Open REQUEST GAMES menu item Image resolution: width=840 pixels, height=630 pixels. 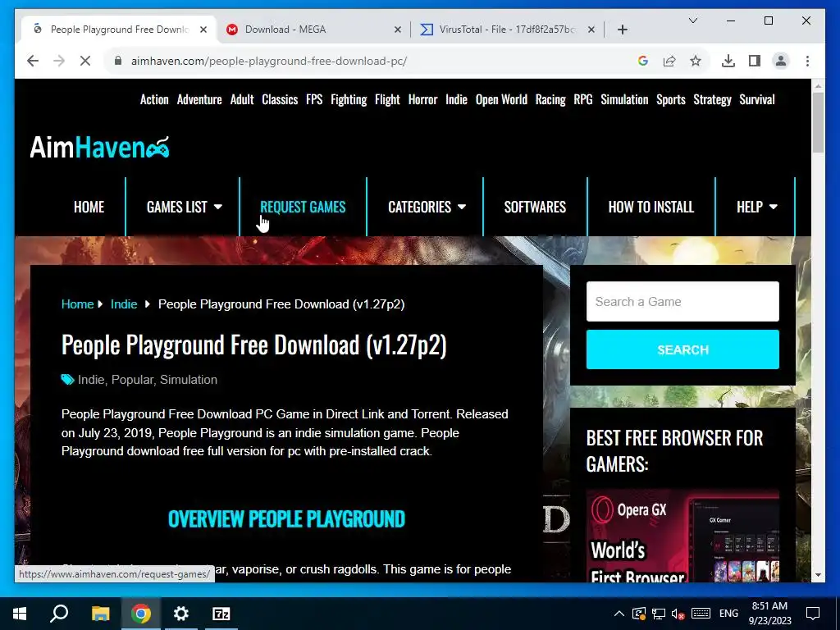tap(303, 207)
